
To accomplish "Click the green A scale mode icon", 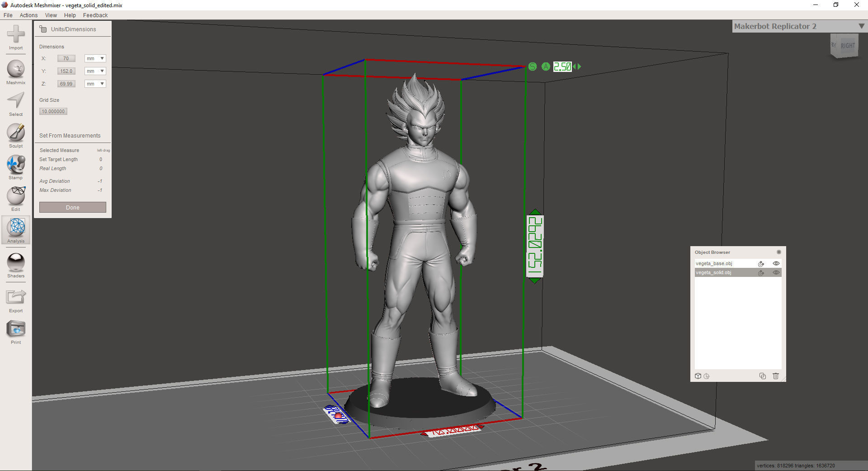I will point(546,67).
